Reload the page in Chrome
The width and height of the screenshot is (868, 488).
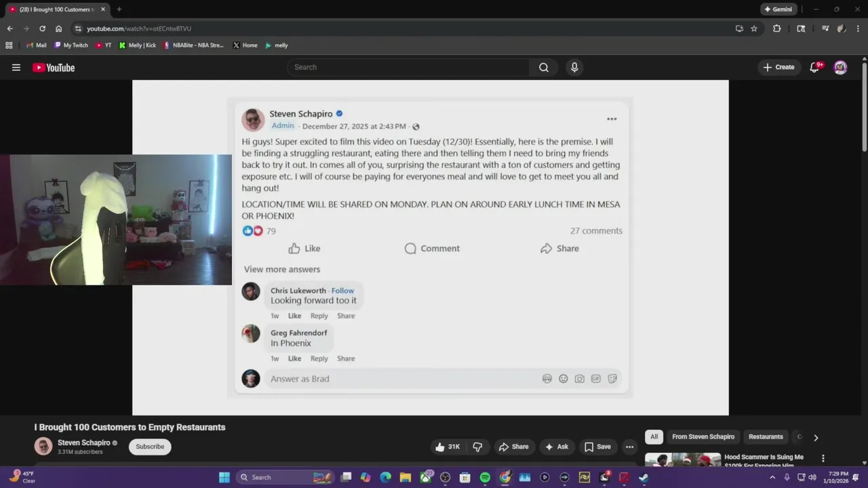tap(42, 28)
